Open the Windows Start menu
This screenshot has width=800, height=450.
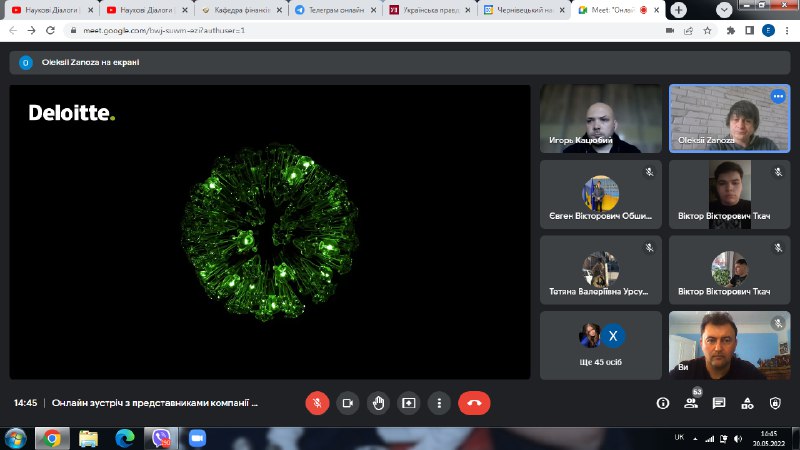15,438
